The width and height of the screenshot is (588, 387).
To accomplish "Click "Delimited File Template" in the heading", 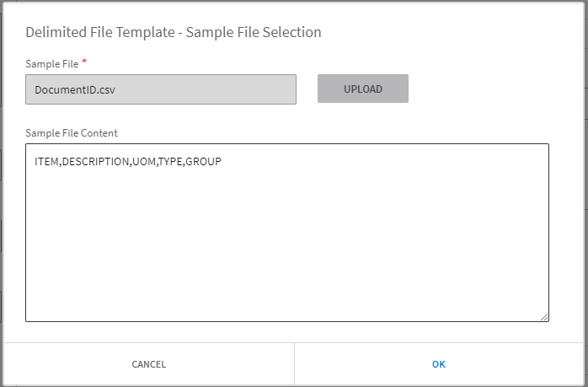I will [97, 33].
